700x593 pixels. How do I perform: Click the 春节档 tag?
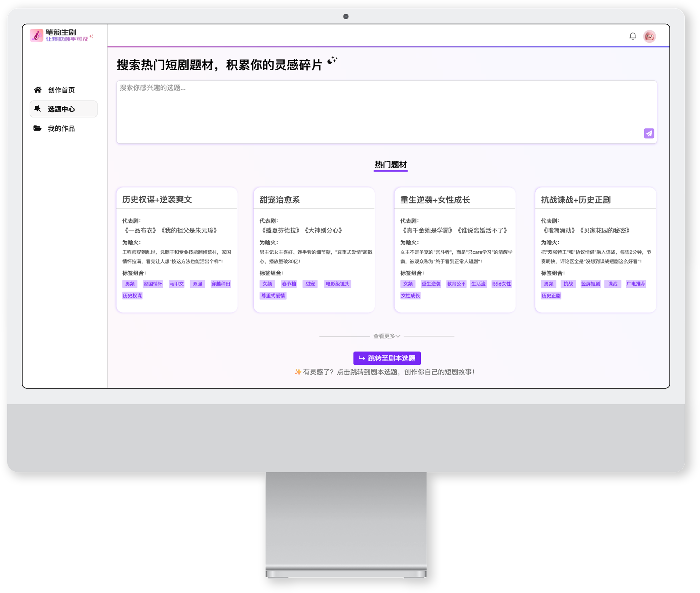pyautogui.click(x=289, y=284)
